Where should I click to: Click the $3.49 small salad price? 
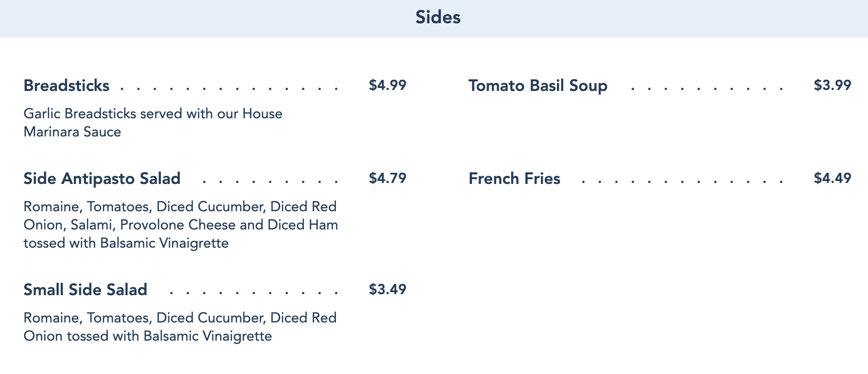(387, 289)
